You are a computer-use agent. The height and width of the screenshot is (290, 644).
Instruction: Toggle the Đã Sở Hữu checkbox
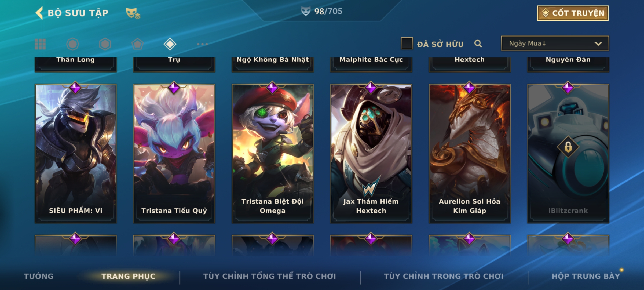(x=407, y=43)
